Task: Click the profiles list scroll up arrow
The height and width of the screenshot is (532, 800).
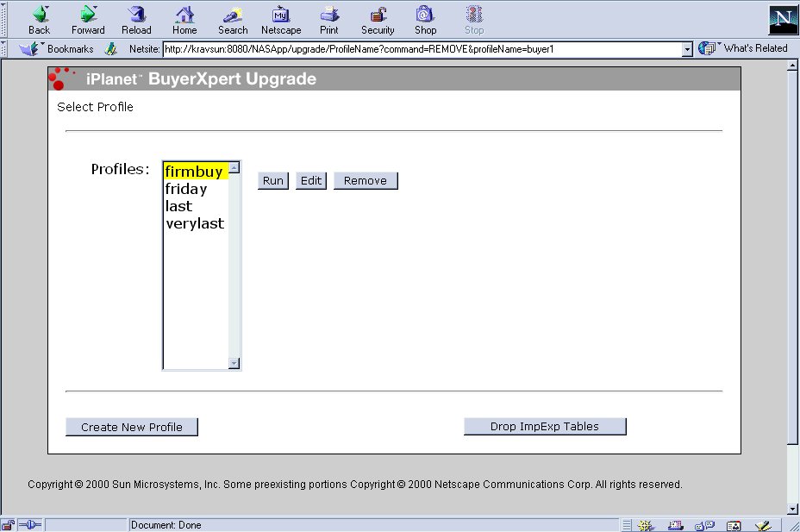Action: click(x=234, y=167)
